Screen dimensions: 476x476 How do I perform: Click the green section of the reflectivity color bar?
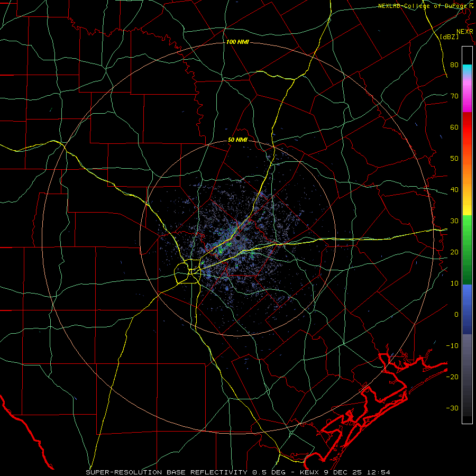(x=467, y=250)
